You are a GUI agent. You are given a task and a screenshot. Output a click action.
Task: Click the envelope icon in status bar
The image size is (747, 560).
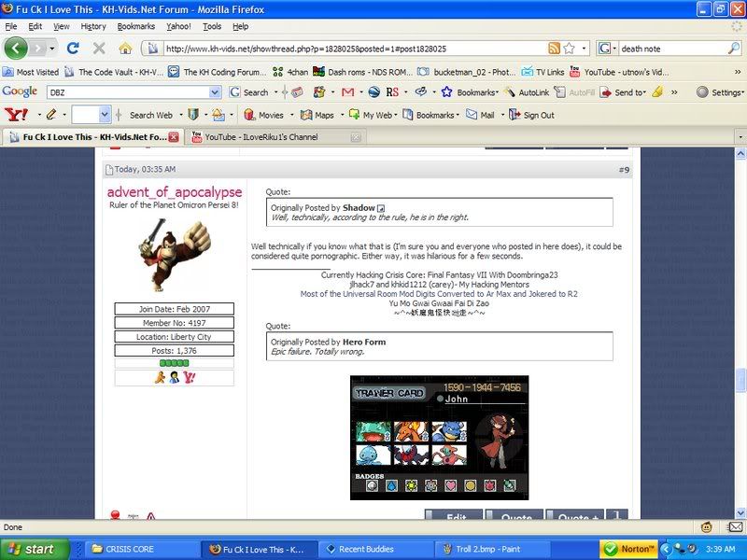735,527
